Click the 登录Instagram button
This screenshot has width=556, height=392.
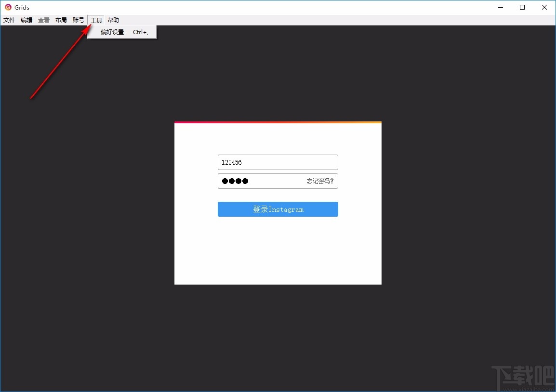coord(278,209)
